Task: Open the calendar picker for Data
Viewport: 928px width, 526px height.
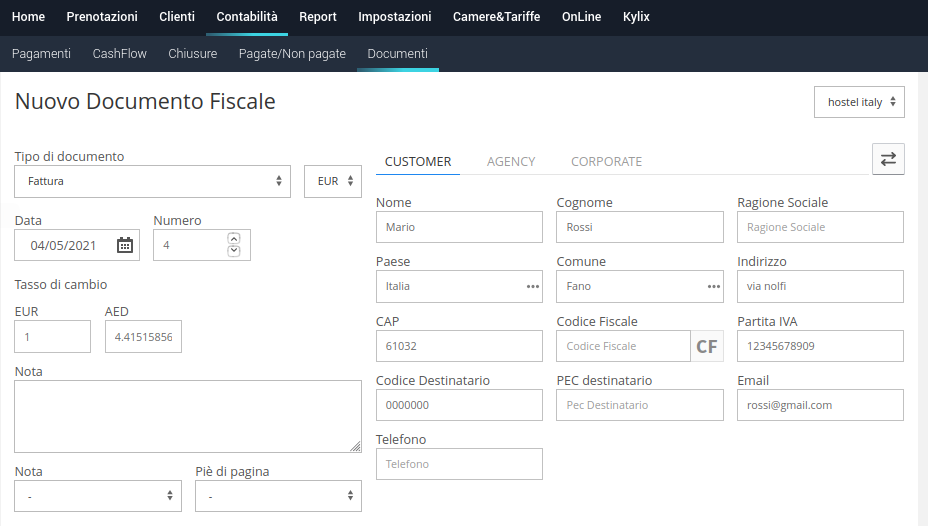Action: click(x=124, y=245)
